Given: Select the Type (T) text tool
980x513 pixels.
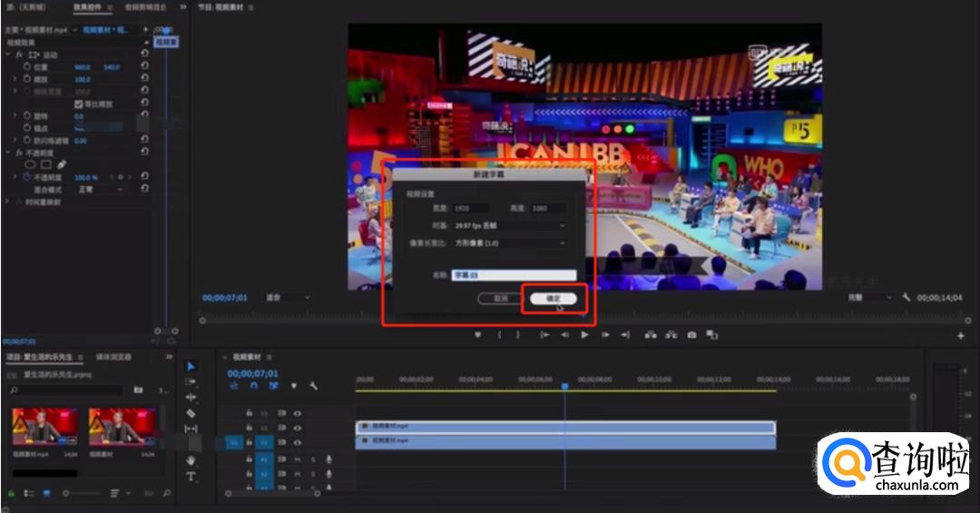Looking at the screenshot, I should [191, 476].
